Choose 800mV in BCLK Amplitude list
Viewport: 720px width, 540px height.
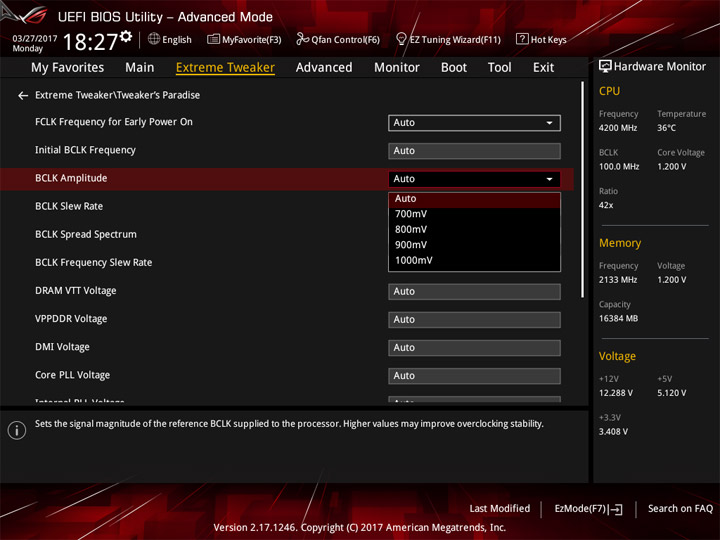pos(474,230)
